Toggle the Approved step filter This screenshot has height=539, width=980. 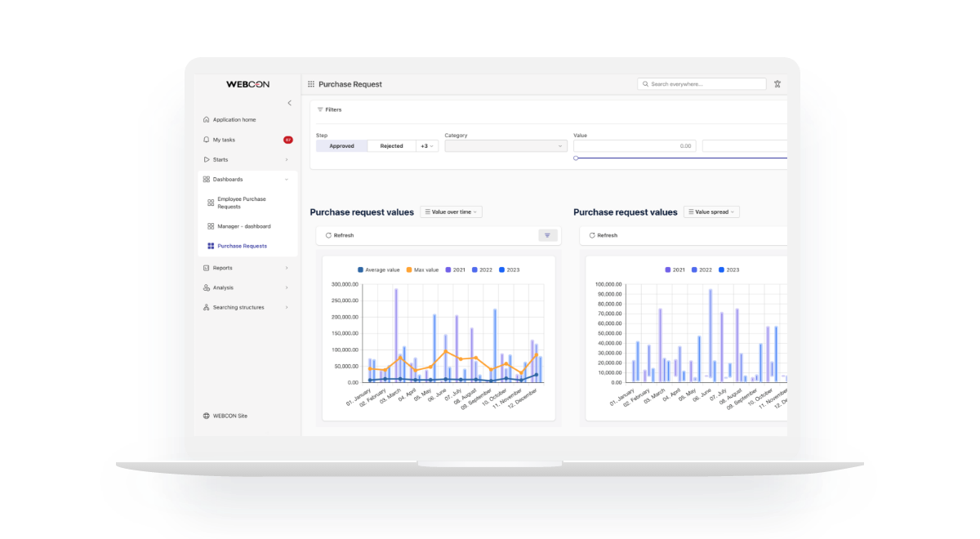tap(341, 146)
